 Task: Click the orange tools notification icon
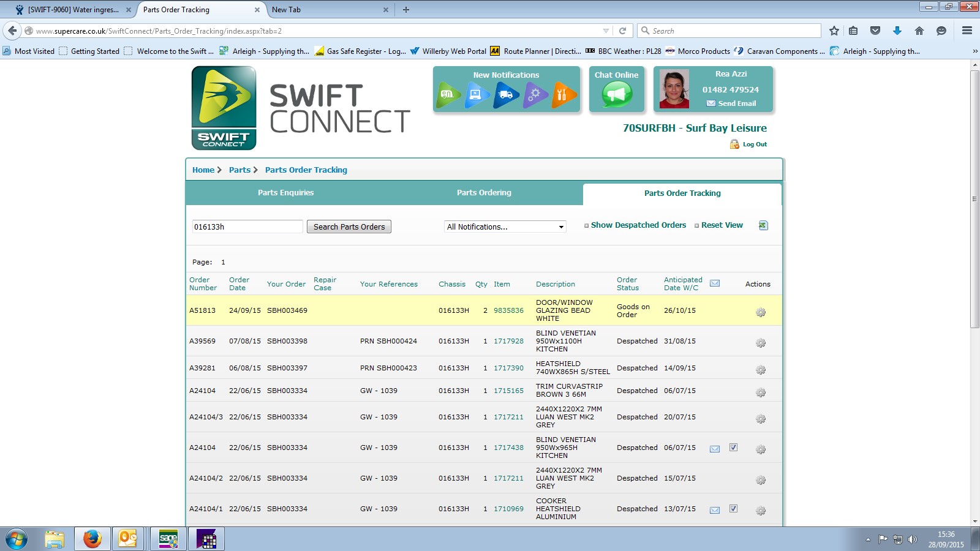[x=563, y=95]
